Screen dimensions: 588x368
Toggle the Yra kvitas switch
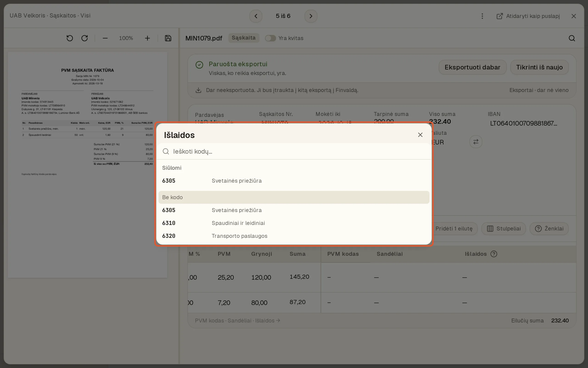click(270, 38)
